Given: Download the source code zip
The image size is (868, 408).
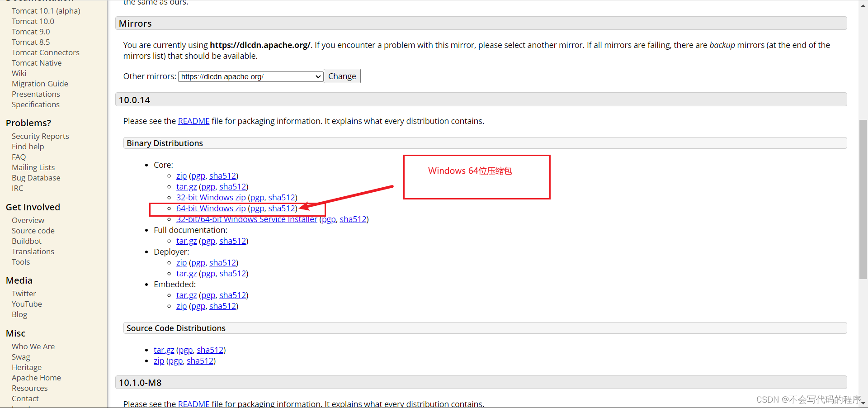Looking at the screenshot, I should tap(159, 361).
